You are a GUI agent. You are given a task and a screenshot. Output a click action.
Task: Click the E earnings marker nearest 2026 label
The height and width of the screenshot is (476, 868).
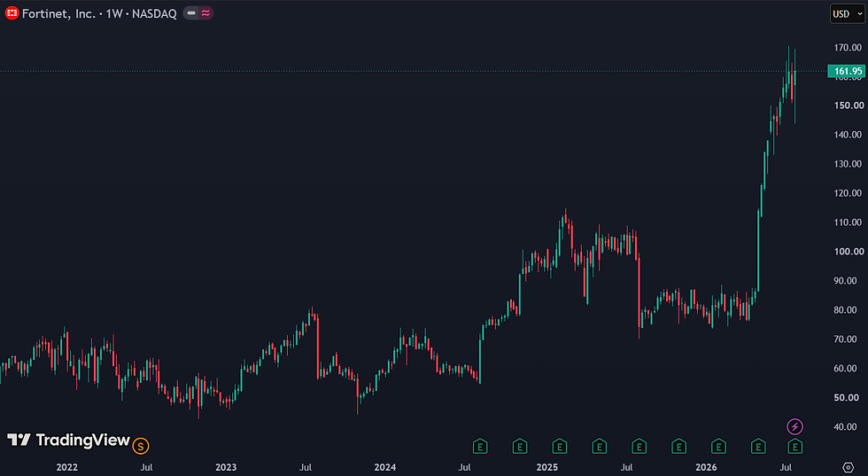tap(718, 446)
